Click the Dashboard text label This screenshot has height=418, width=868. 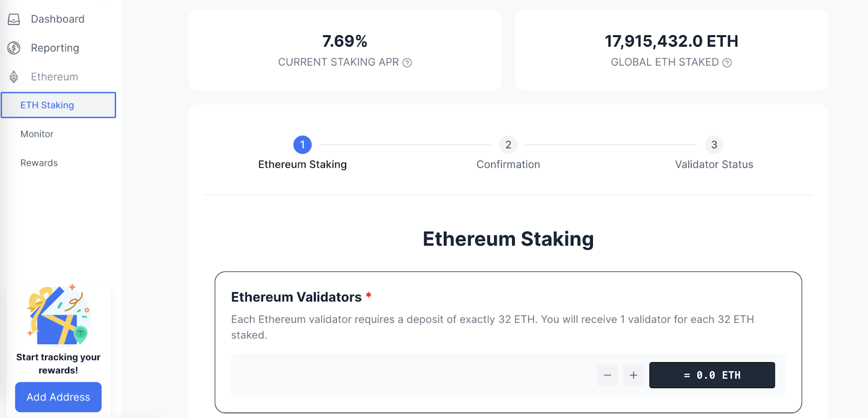[57, 18]
